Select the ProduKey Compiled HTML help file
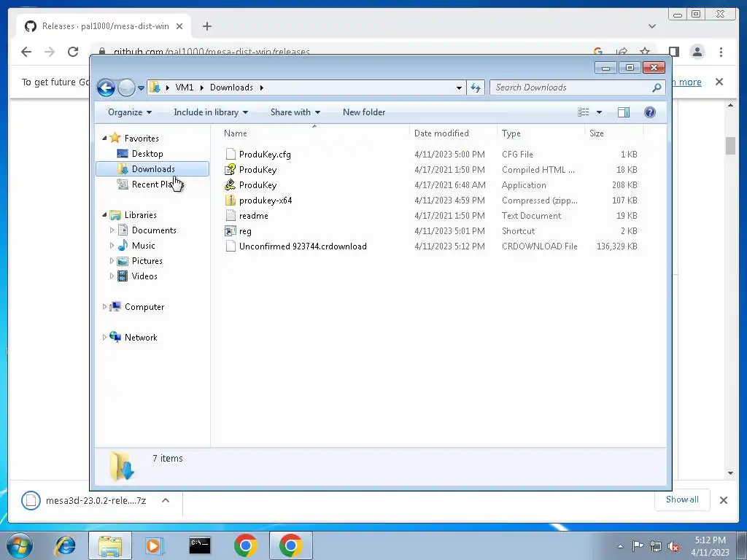Screen dimensions: 747x560 tap(258, 169)
